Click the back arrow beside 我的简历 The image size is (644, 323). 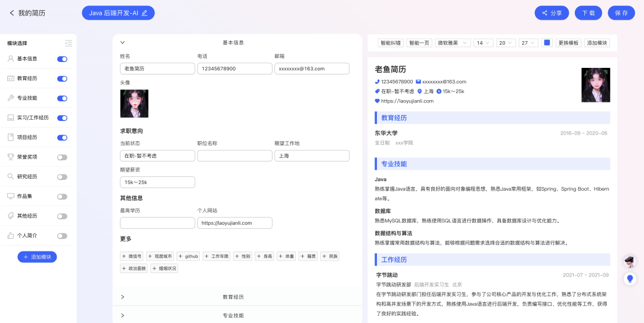[12, 13]
